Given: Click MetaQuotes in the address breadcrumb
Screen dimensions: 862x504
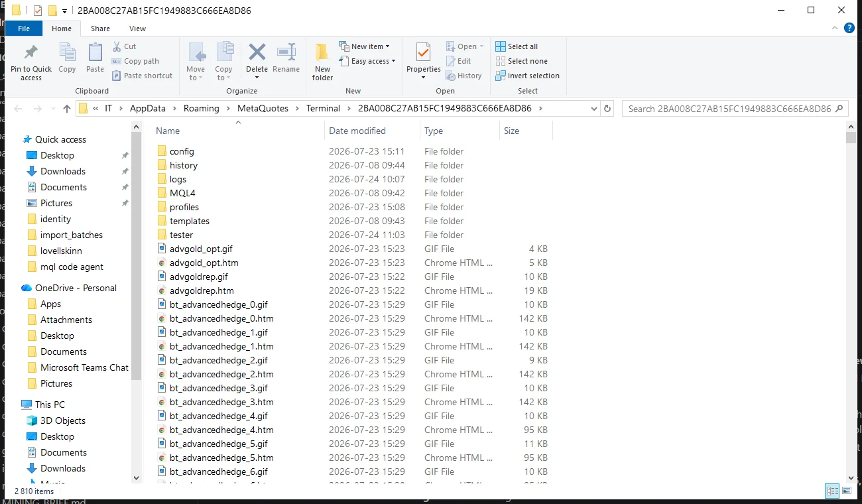Looking at the screenshot, I should 263,109.
